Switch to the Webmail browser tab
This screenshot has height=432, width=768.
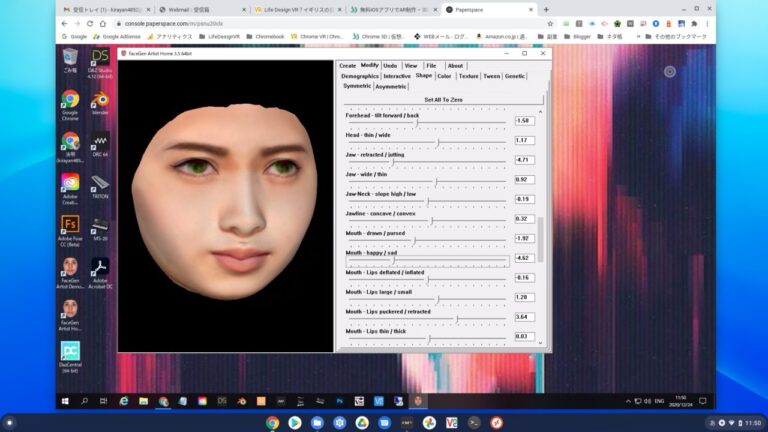click(x=202, y=9)
